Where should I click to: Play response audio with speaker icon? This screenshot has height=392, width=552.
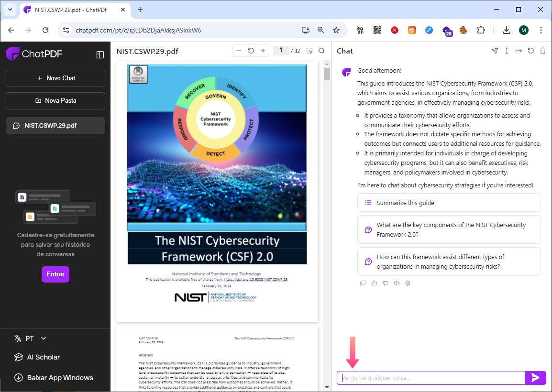coord(397,283)
